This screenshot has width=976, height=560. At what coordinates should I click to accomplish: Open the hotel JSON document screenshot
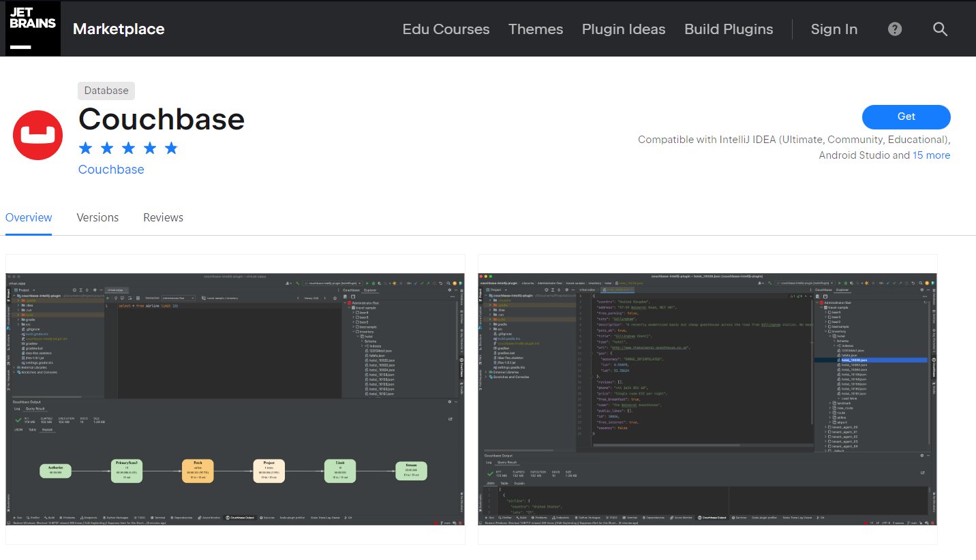[707, 399]
